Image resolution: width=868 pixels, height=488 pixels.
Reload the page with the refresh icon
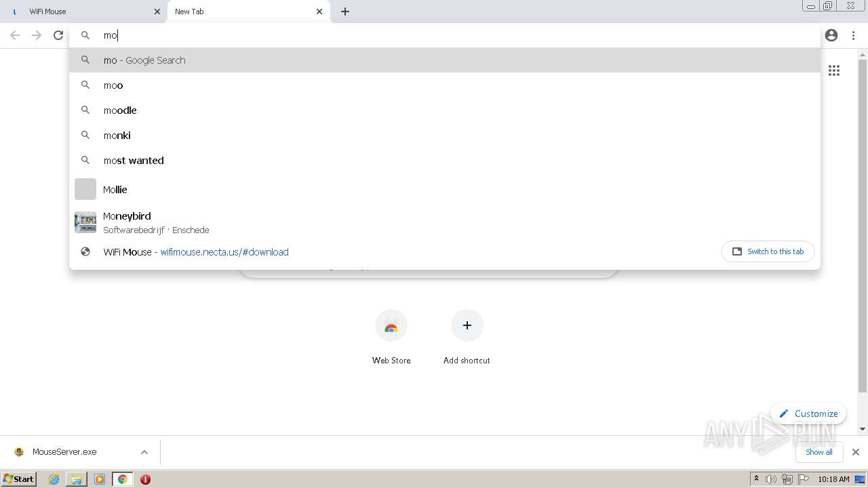pyautogui.click(x=58, y=35)
